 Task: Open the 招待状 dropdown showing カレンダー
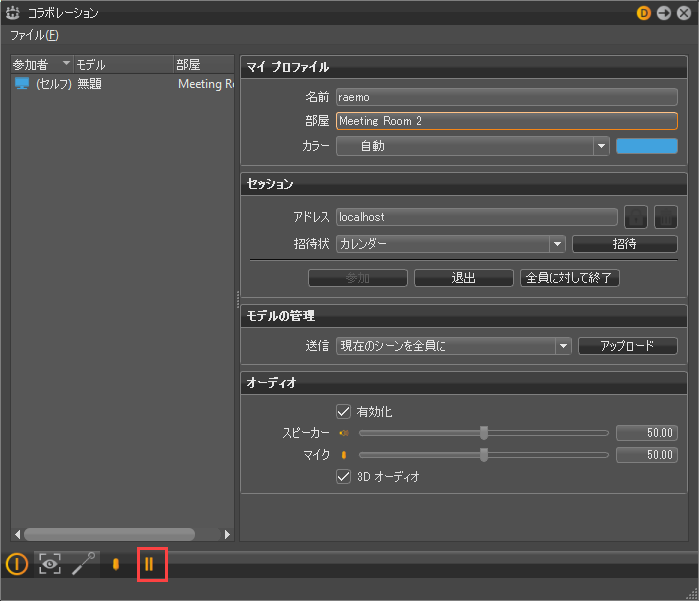(x=451, y=244)
